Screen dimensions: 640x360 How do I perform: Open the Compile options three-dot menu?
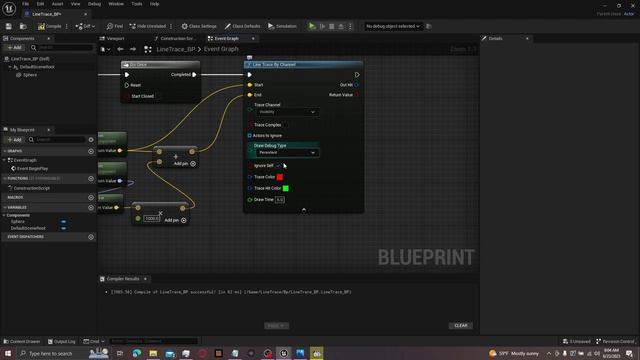pos(67,26)
